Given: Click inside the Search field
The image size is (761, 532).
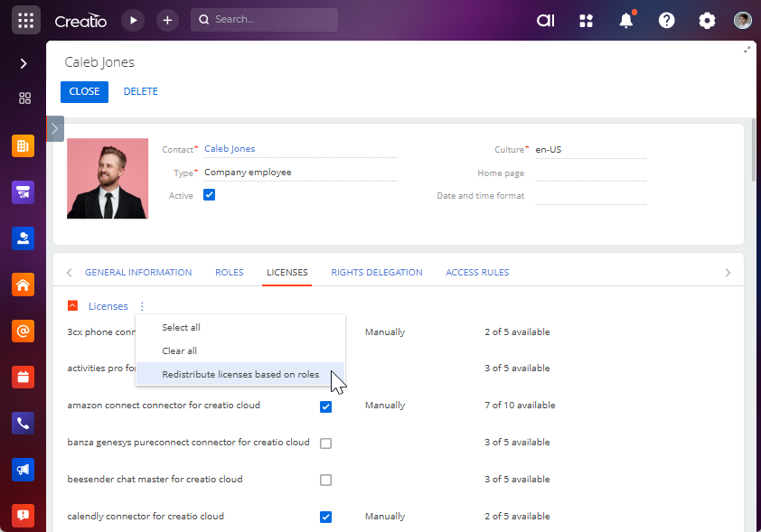Looking at the screenshot, I should [x=271, y=20].
